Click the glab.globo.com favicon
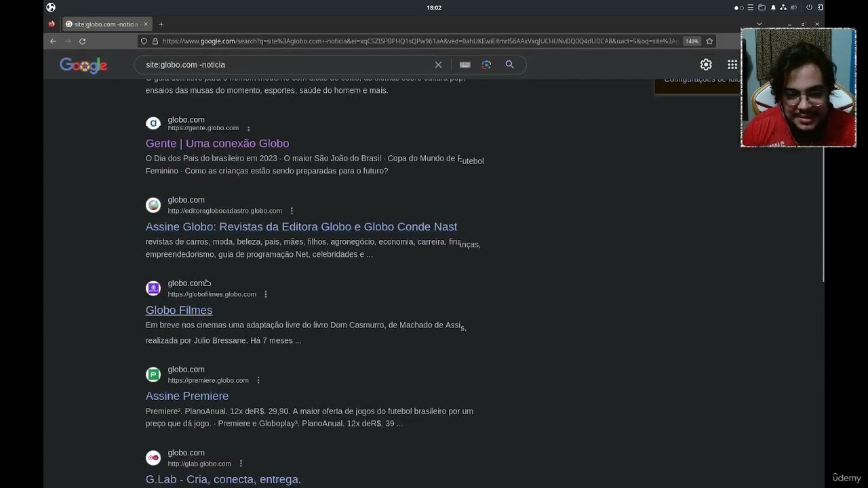 pos(153,458)
